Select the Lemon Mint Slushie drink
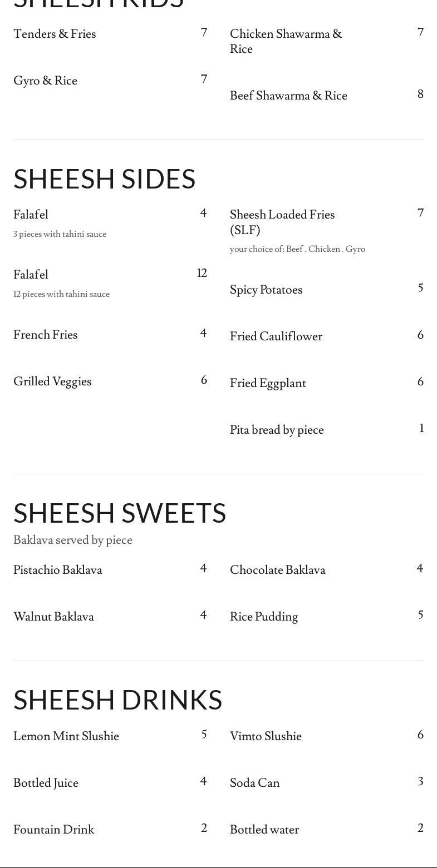437x868 pixels. pyautogui.click(x=66, y=736)
